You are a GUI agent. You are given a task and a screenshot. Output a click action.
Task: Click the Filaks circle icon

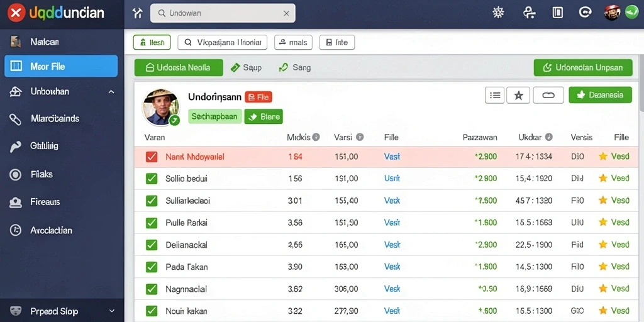(15, 175)
